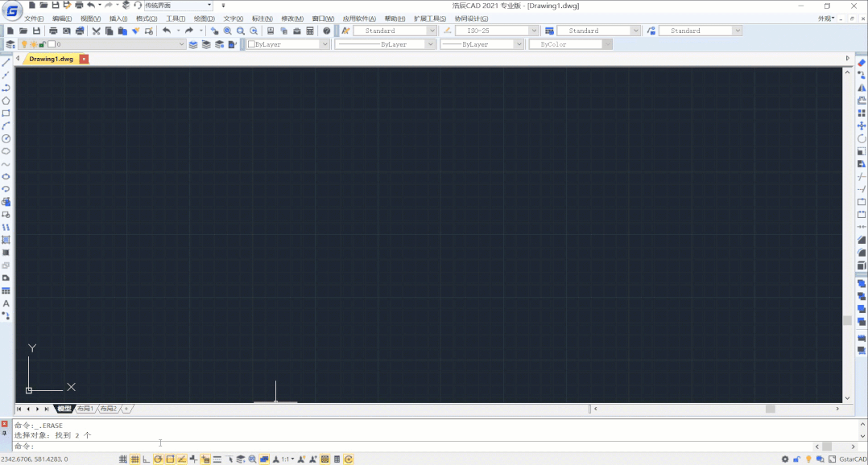The height and width of the screenshot is (465, 868).
Task: Toggle polar tracking in status bar
Action: click(x=159, y=459)
